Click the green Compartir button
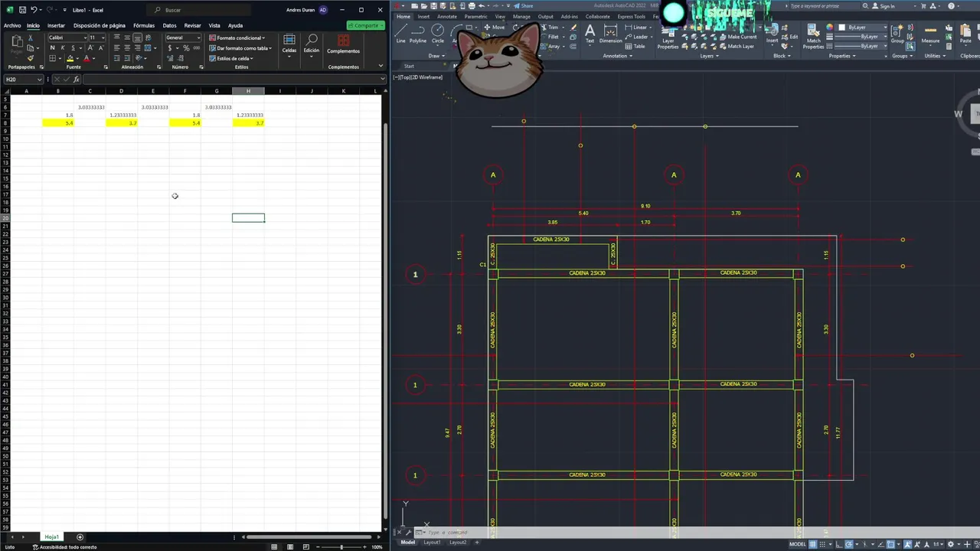The image size is (980, 551). tap(365, 25)
